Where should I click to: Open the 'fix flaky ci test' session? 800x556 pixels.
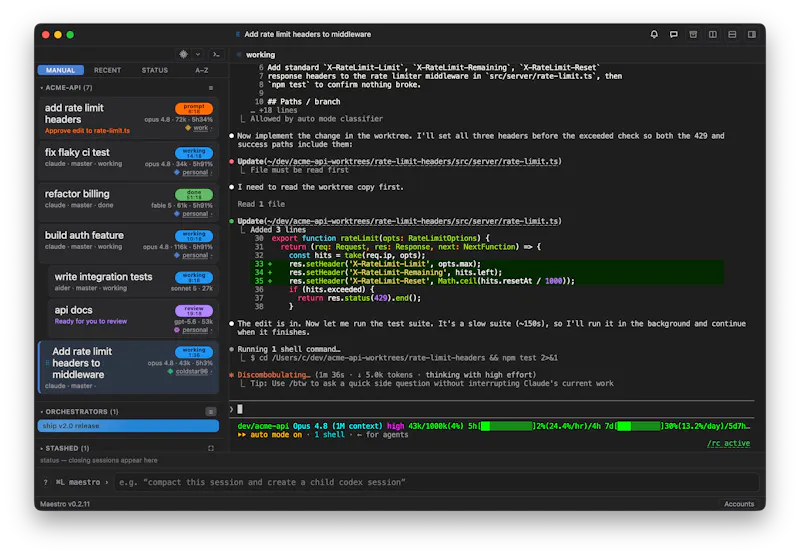click(x=128, y=161)
